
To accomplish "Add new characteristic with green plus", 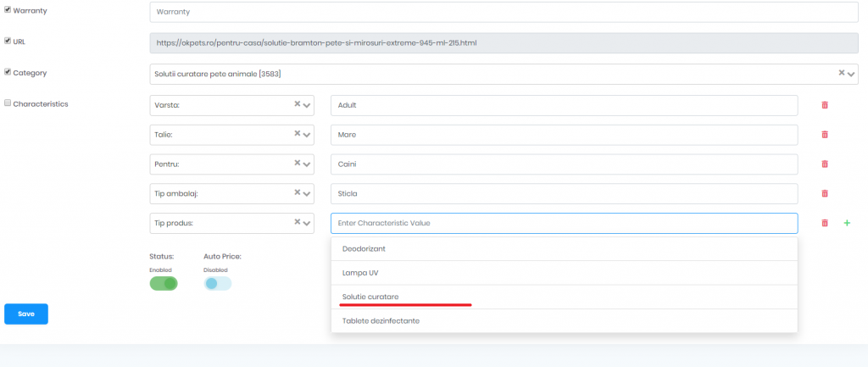I will tap(847, 223).
